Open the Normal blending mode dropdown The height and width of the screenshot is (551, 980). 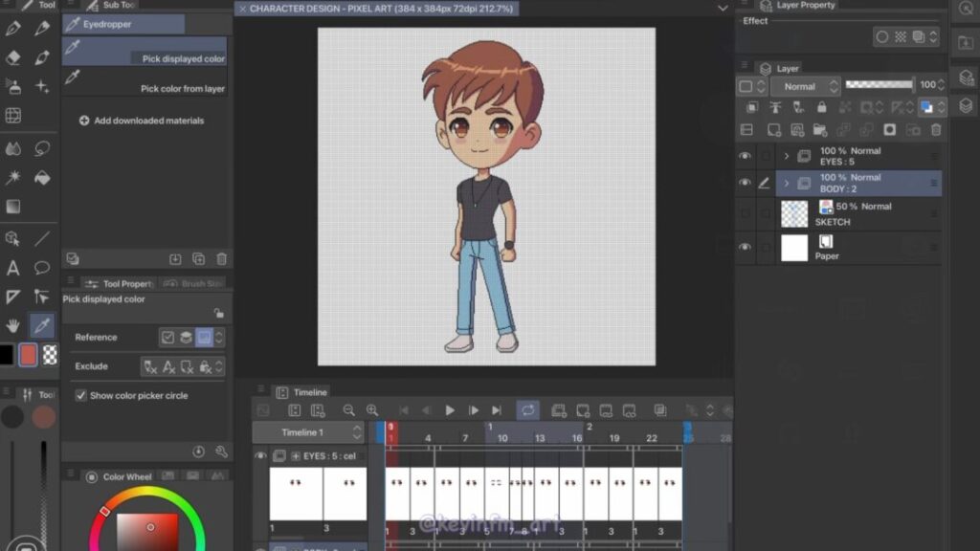(805, 86)
